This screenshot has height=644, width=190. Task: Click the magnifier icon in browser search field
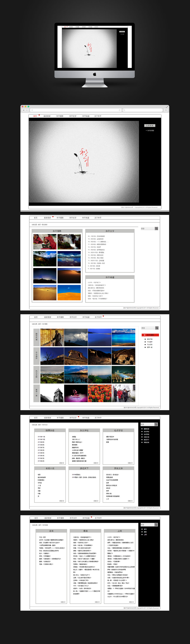point(124,110)
